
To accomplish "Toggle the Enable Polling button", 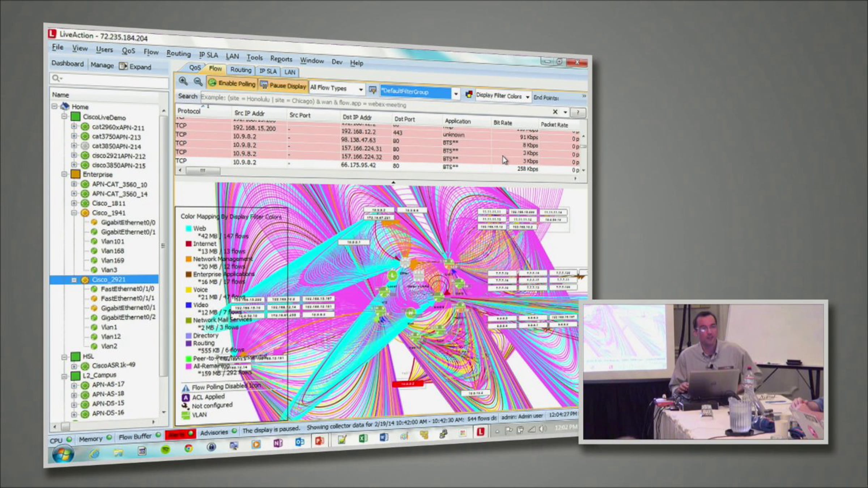I will point(232,84).
